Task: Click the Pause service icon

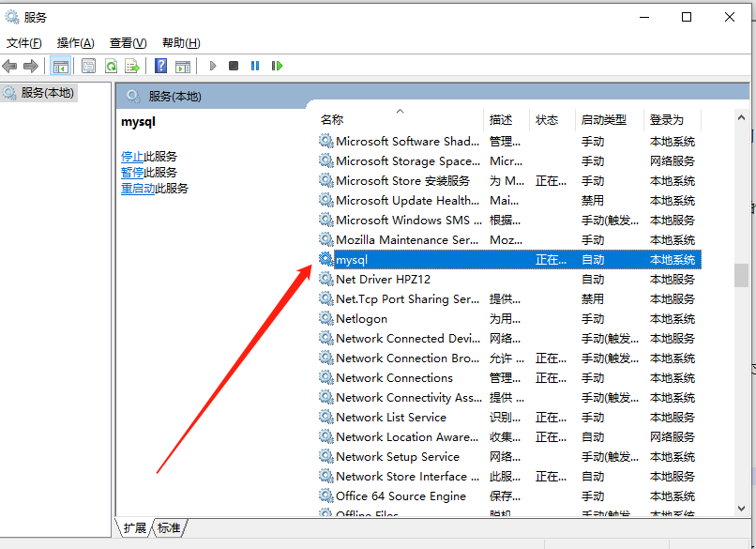Action: point(255,66)
